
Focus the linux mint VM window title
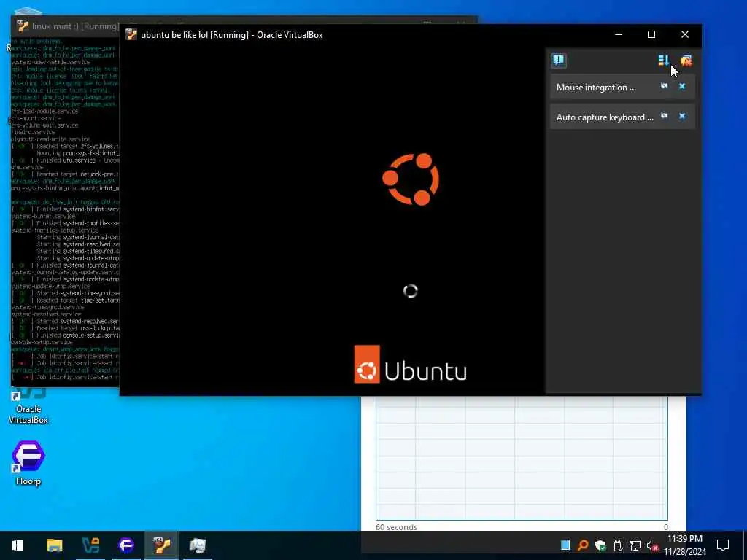(x=75, y=26)
